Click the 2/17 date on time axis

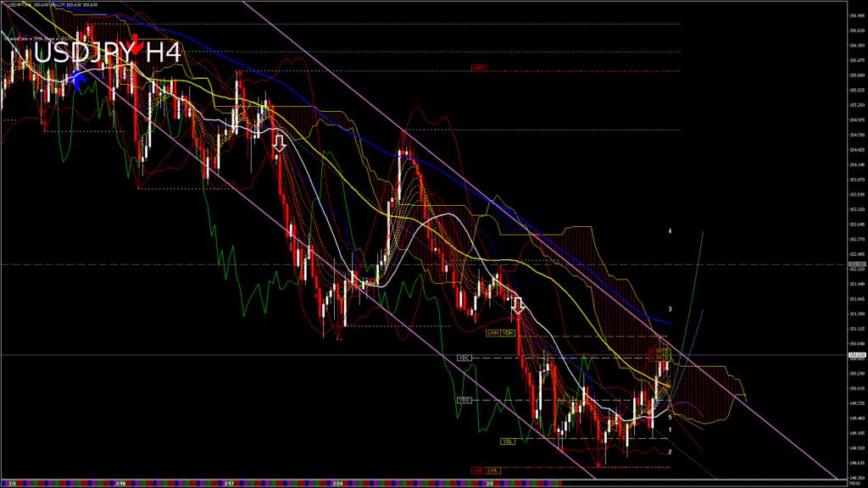(229, 484)
